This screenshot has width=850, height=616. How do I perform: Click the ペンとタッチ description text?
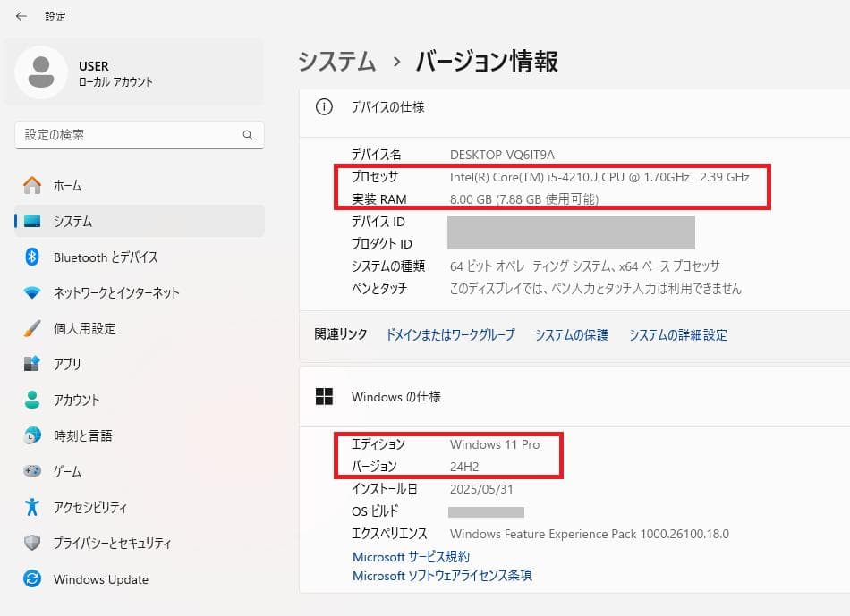595,288
